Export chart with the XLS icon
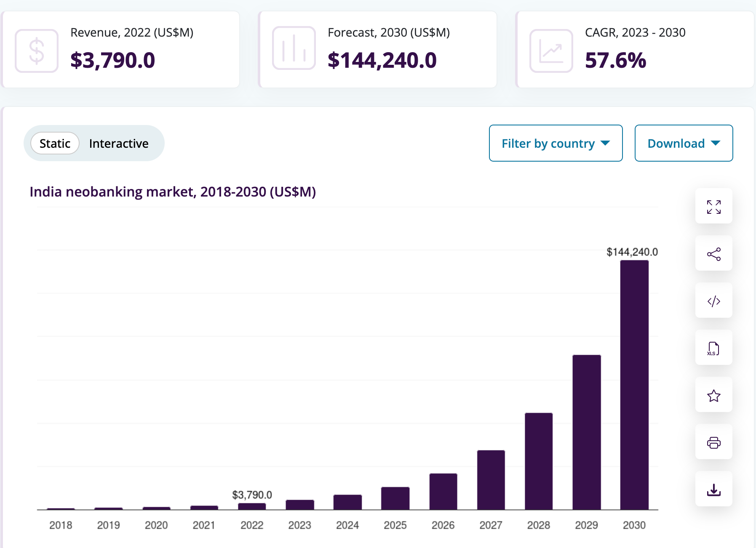The width and height of the screenshot is (756, 548). [x=713, y=348]
